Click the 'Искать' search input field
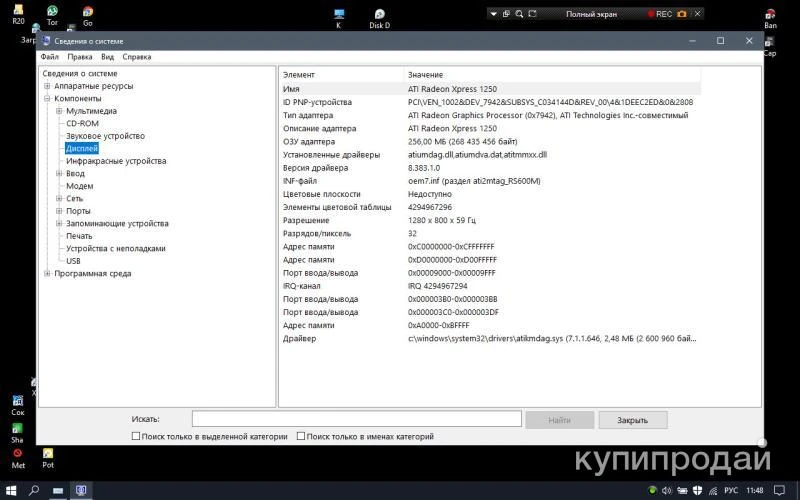This screenshot has height=500, width=800. point(355,420)
